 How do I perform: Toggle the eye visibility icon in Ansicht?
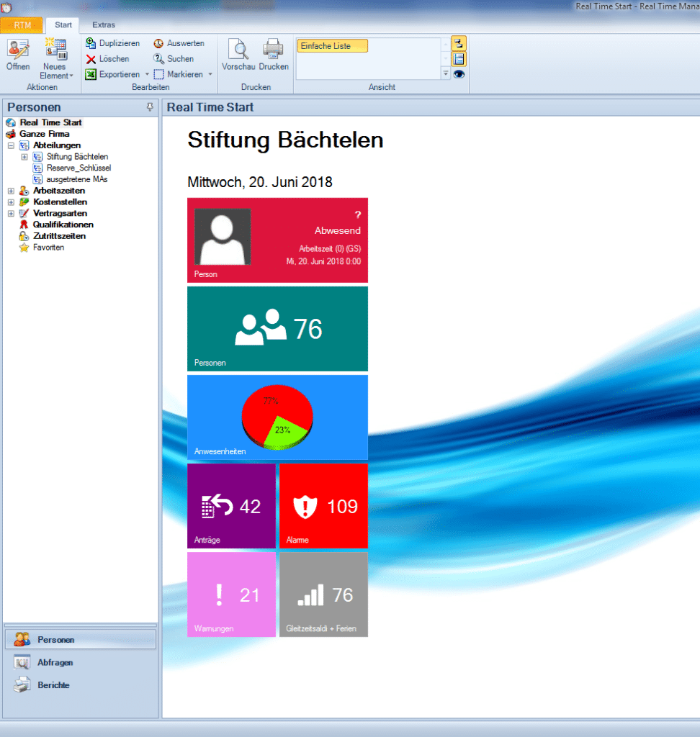[x=459, y=74]
